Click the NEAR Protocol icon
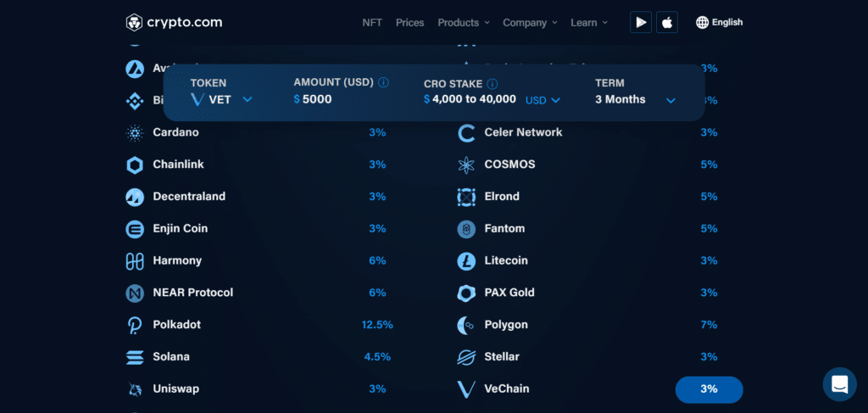The image size is (868, 413). coord(135,293)
